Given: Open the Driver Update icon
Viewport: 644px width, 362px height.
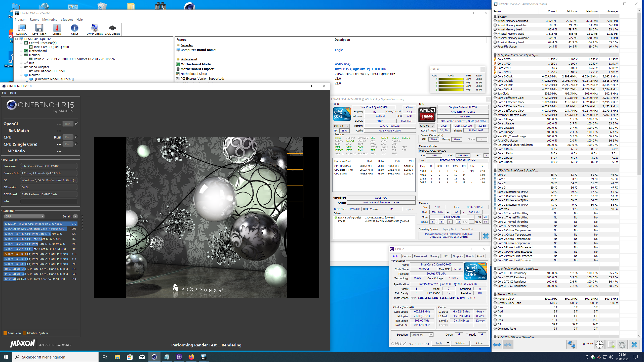Looking at the screenshot, I should [95, 29].
